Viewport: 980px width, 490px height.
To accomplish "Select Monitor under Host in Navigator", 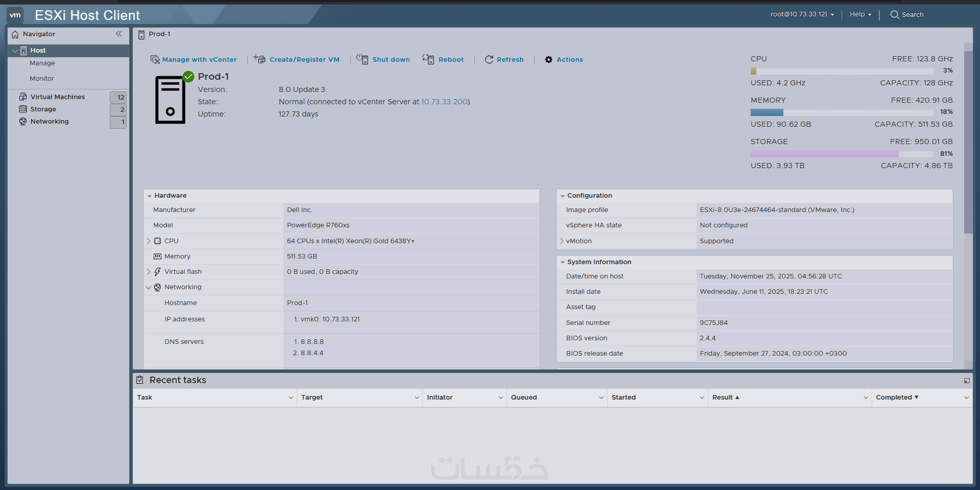I will click(42, 79).
